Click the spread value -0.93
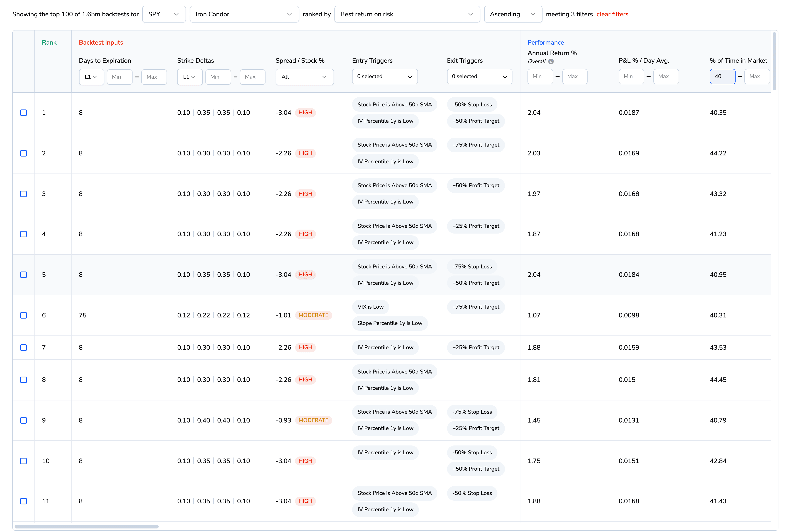Image resolution: width=793 pixels, height=532 pixels. pos(283,420)
